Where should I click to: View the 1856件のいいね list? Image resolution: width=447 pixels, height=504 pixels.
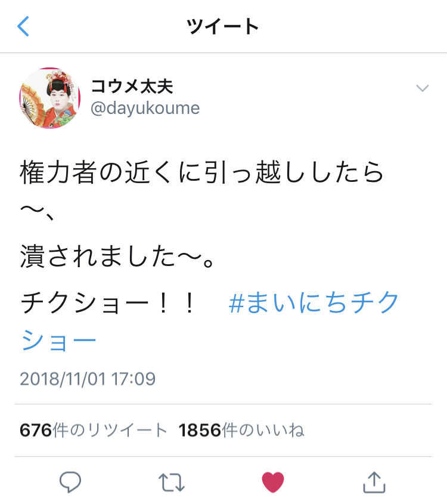(x=241, y=430)
